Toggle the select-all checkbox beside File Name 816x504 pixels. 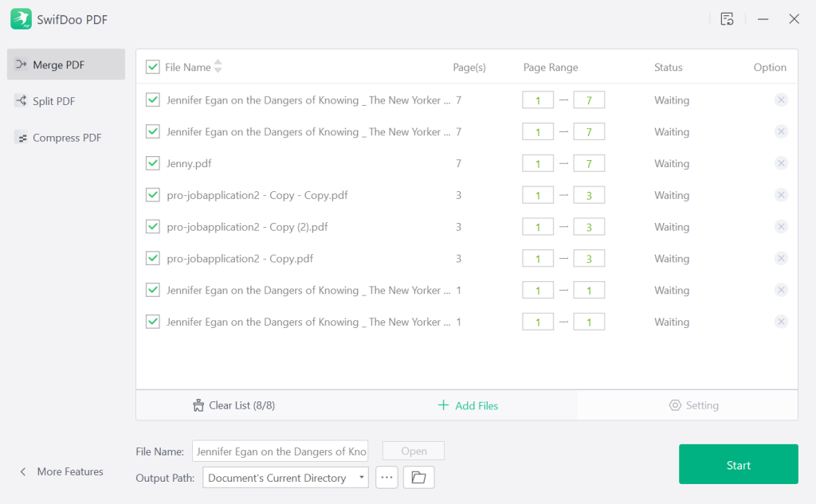[x=152, y=67]
